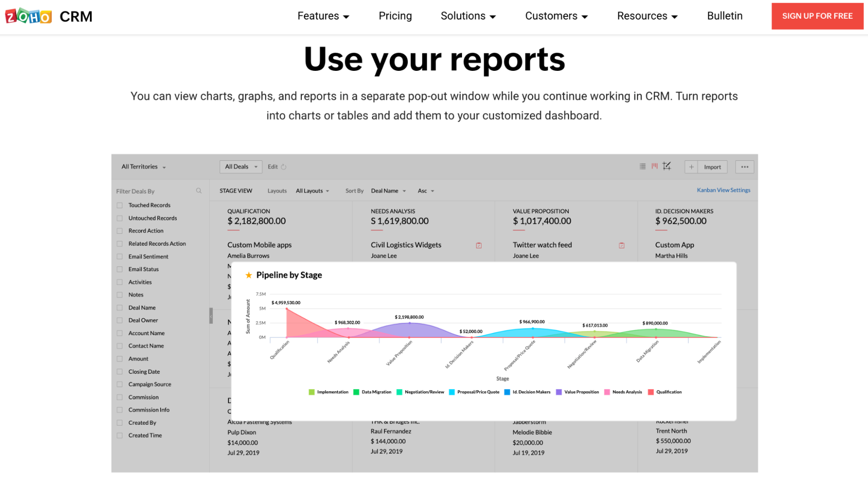Click the plus icon beside Import

(691, 167)
